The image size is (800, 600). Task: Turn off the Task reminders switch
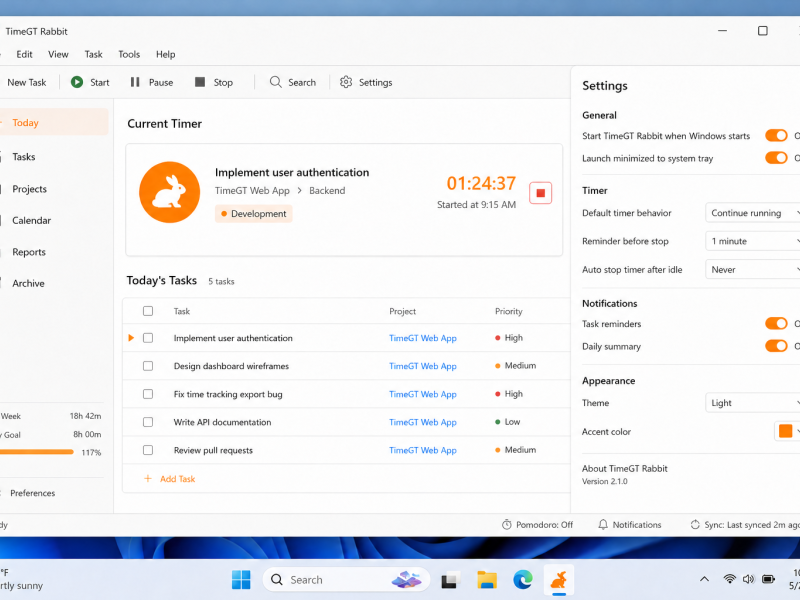coord(776,323)
